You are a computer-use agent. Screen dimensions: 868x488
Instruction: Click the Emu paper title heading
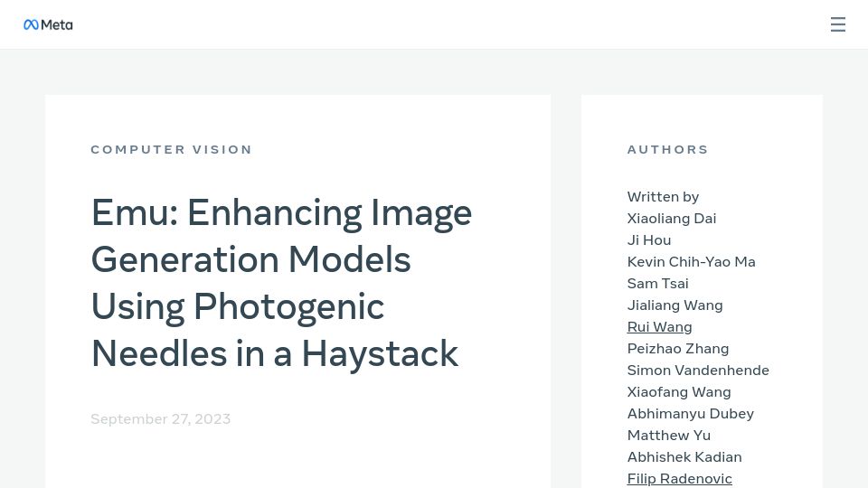tap(281, 283)
